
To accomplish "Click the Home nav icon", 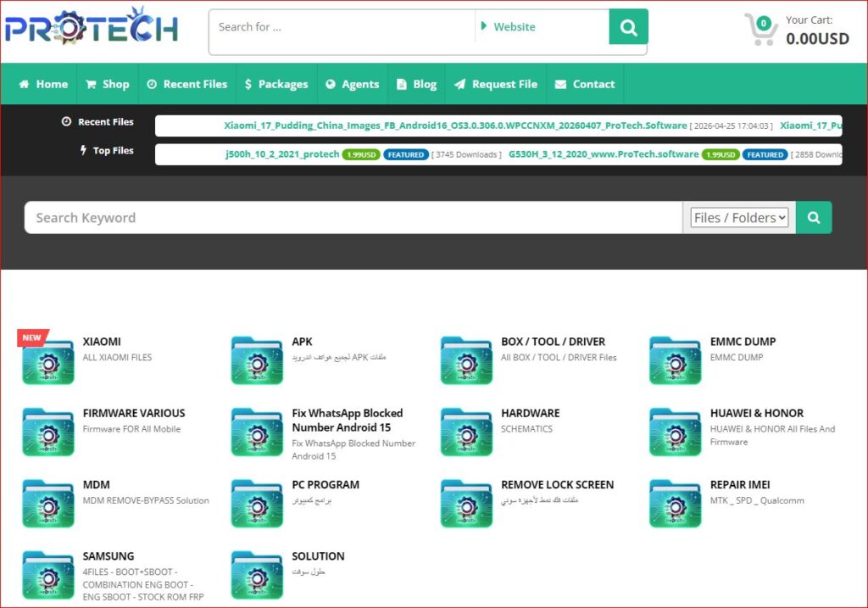I will click(x=24, y=84).
